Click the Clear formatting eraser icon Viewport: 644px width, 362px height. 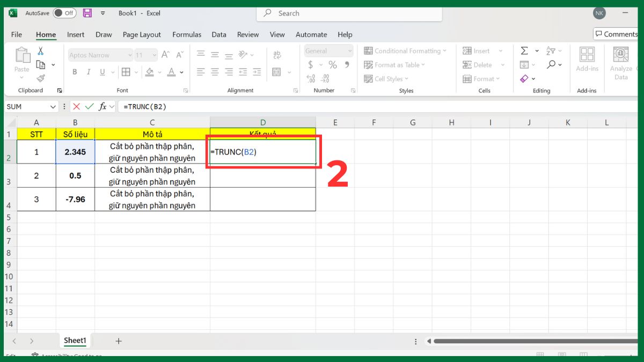[525, 78]
